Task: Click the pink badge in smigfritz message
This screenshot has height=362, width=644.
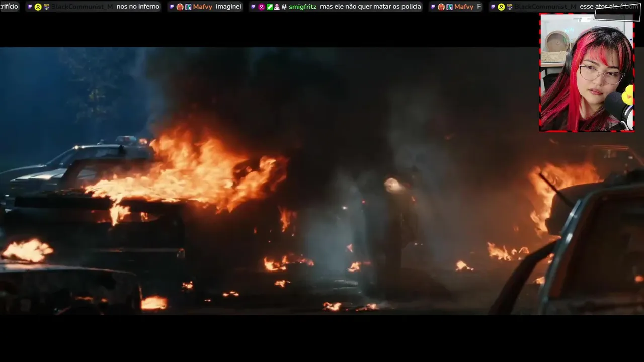Action: tap(262, 7)
